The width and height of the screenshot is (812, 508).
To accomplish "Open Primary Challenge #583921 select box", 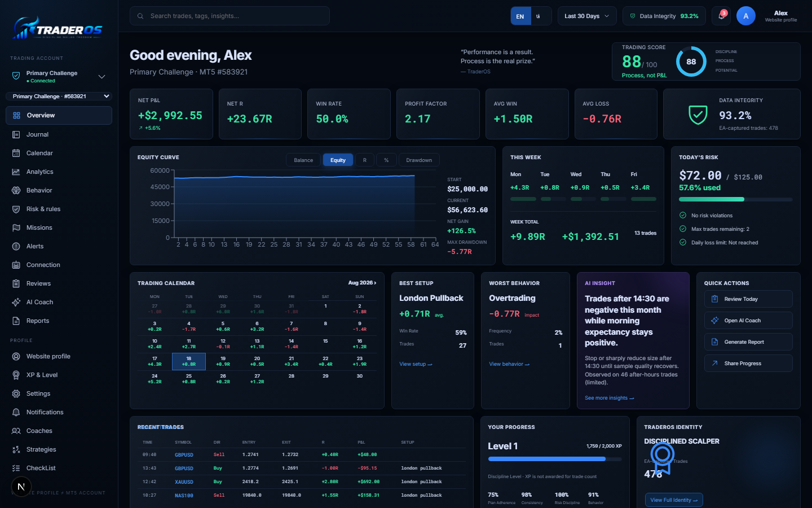I will [59, 96].
